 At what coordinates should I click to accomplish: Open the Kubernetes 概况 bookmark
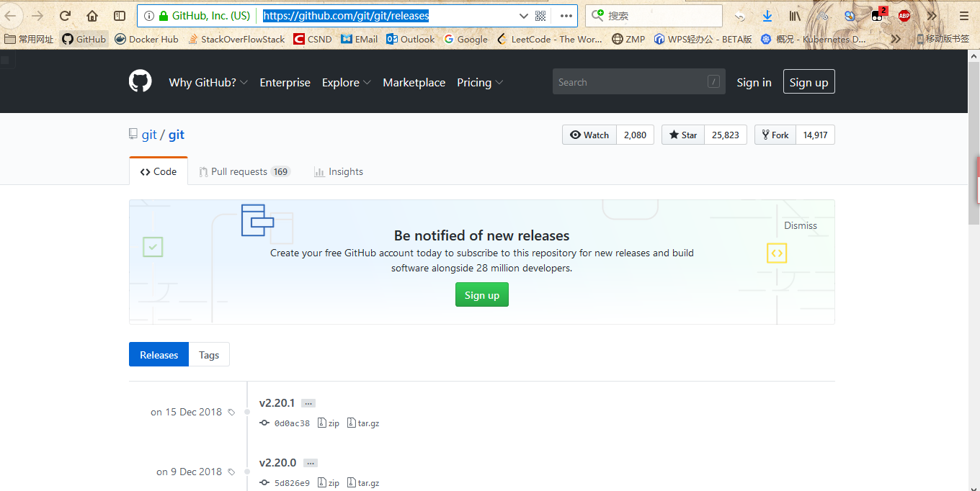813,39
